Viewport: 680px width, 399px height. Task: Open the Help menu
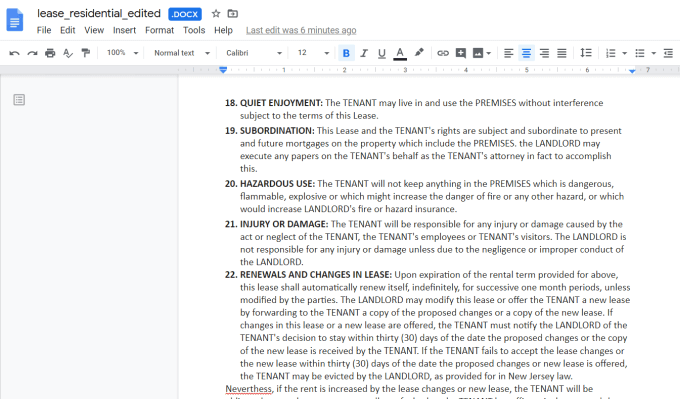(223, 30)
